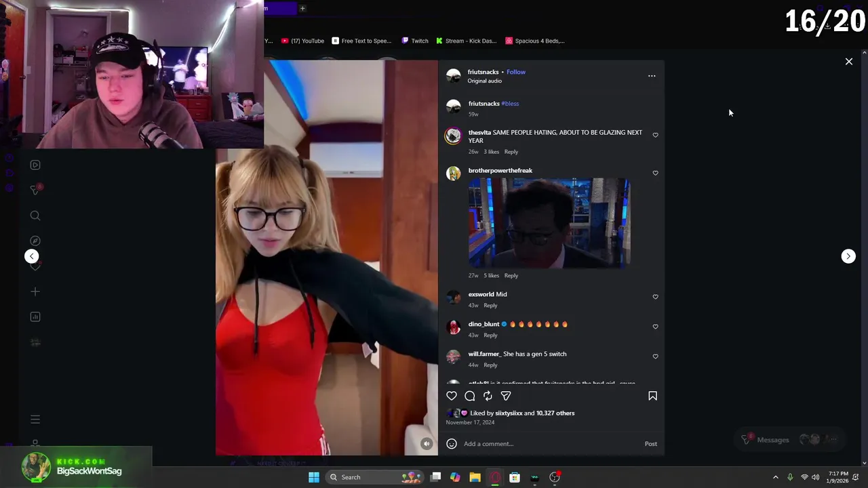Open volume control in system tray
Image resolution: width=868 pixels, height=488 pixels.
coord(815,477)
